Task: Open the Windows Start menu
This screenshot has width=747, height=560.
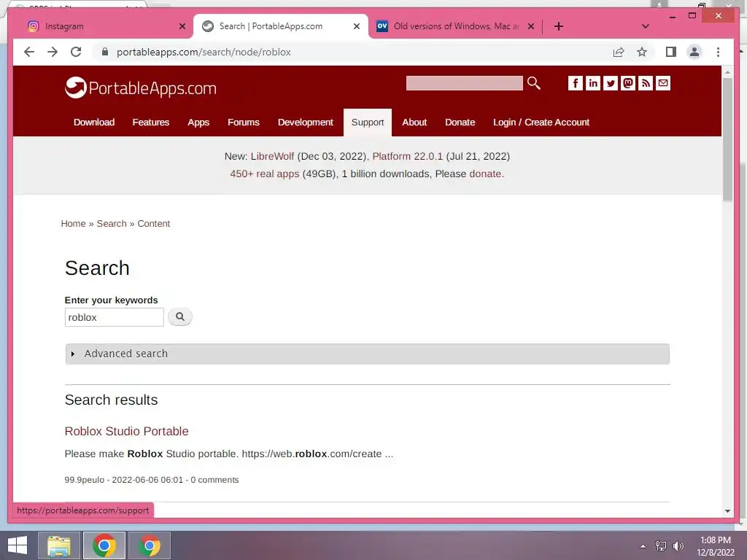Action: point(18,545)
